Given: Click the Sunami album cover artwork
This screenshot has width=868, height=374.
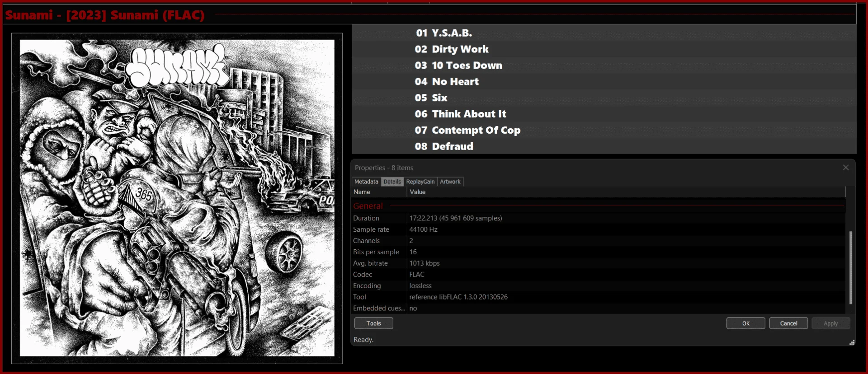Looking at the screenshot, I should point(177,198).
